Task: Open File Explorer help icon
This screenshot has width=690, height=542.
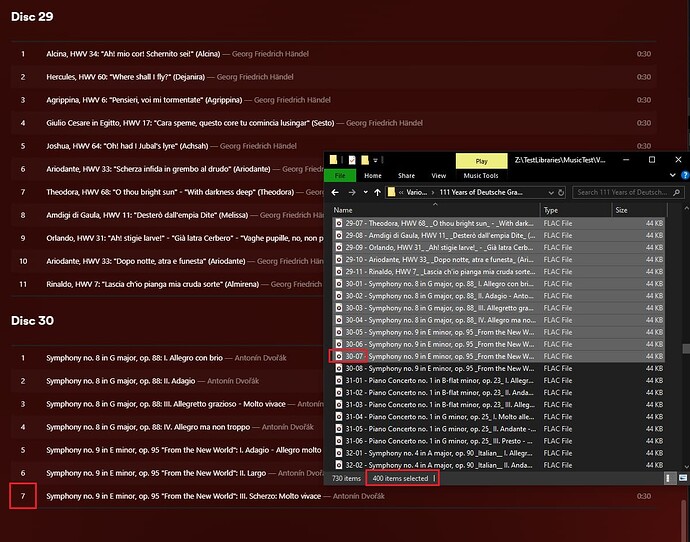Action: tap(685, 175)
